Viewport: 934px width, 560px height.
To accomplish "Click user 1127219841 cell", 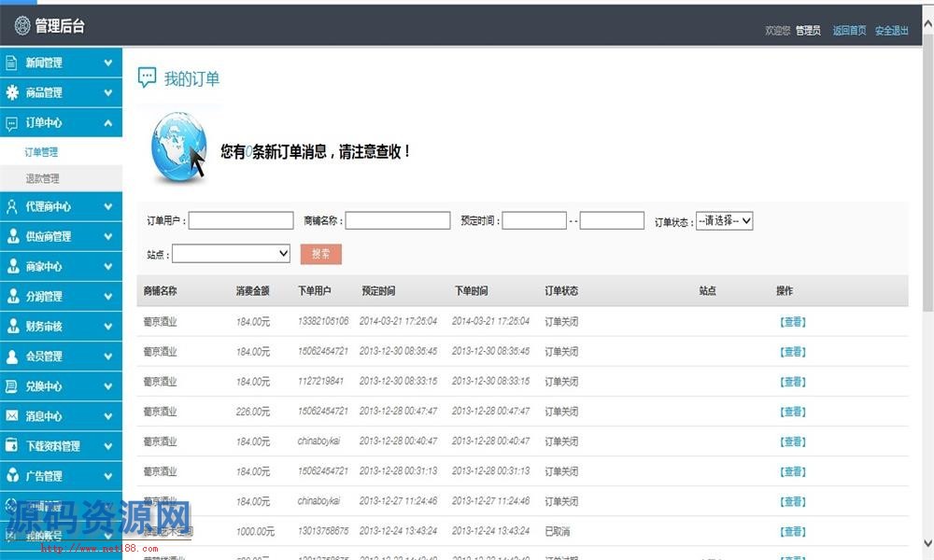I will point(320,381).
